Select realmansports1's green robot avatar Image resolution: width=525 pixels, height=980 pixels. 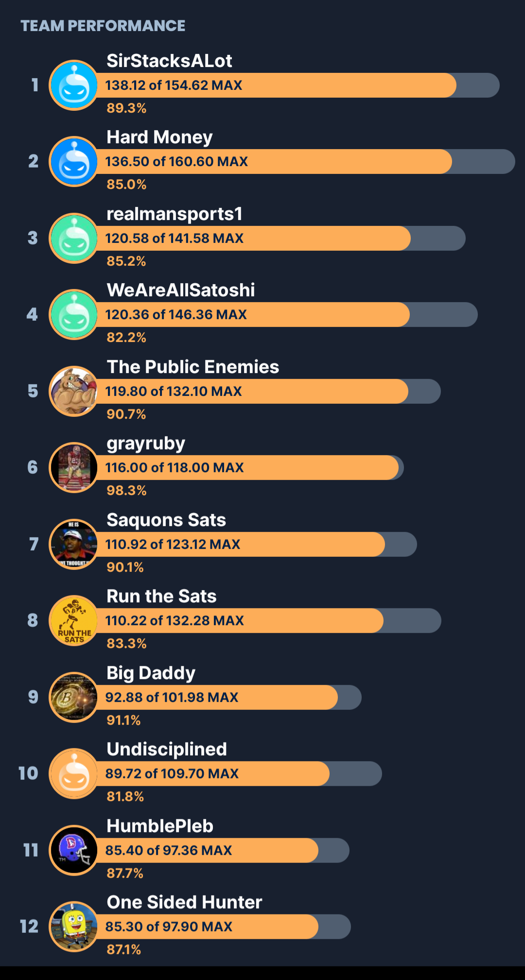(74, 238)
